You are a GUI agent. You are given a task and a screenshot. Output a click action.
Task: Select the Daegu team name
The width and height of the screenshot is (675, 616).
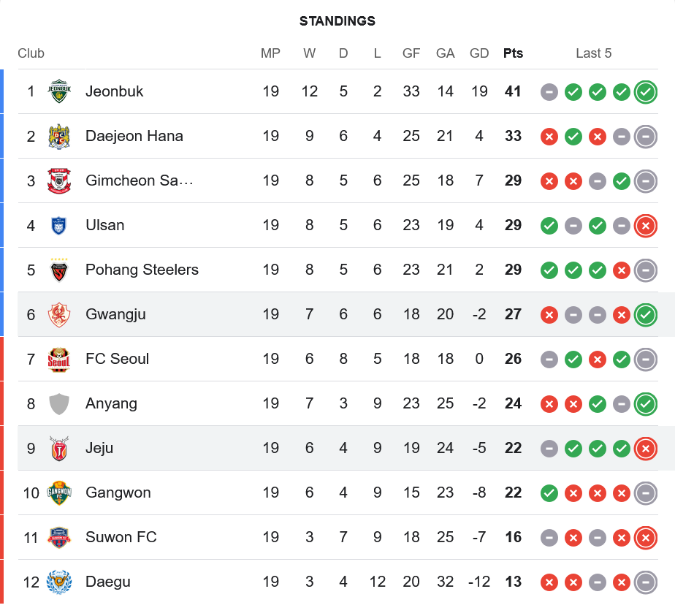tap(107, 582)
